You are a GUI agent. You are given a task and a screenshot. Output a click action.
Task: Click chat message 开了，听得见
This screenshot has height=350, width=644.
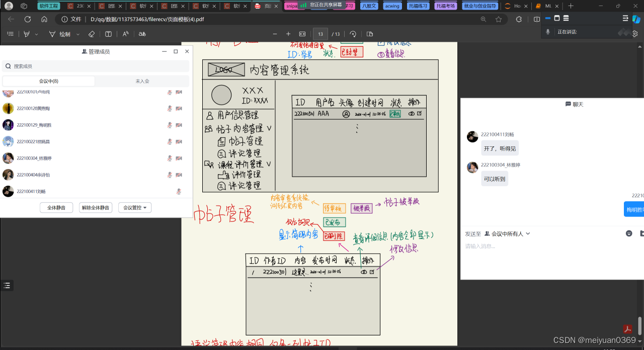(x=500, y=148)
